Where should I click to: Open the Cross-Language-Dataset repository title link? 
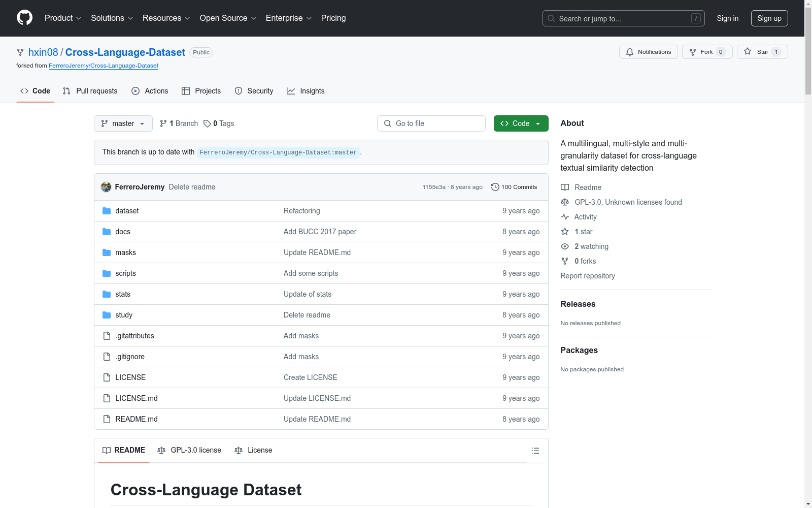(125, 52)
